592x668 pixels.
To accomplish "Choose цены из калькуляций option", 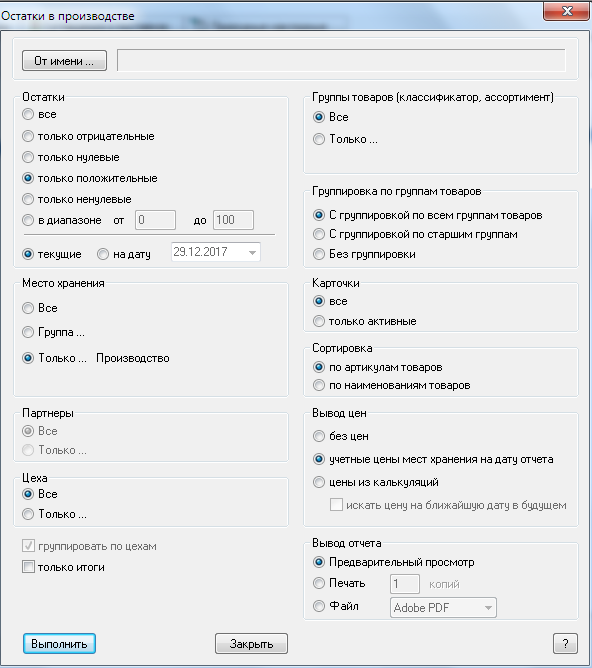I will tap(319, 482).
